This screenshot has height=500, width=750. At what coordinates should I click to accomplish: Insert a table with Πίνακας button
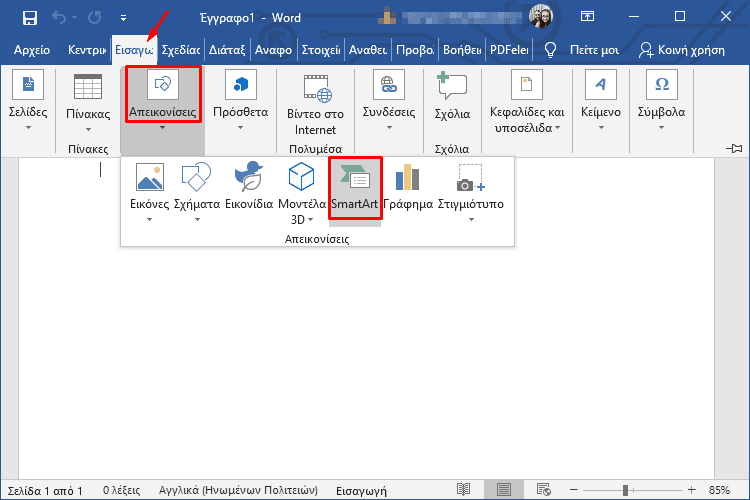pyautogui.click(x=88, y=102)
